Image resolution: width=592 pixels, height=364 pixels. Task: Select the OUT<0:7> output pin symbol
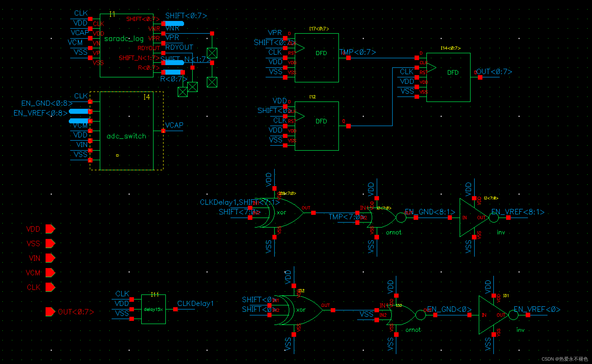pyautogui.click(x=50, y=312)
